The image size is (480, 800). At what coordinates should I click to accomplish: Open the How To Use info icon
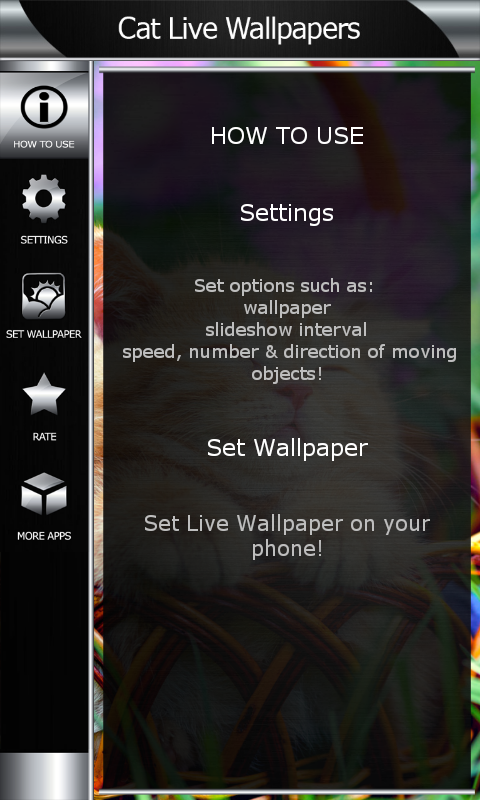pyautogui.click(x=44, y=107)
